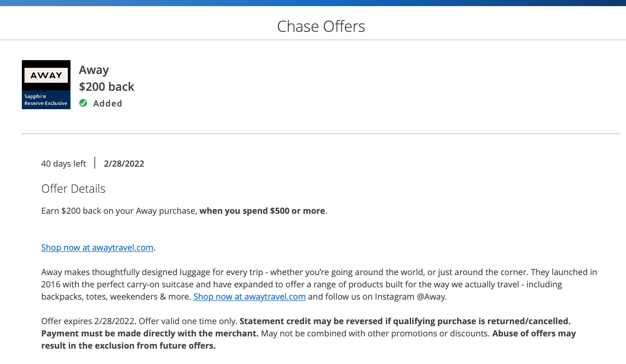626x364 pixels.
Task: Select the Away merchant name heading
Action: click(x=94, y=70)
